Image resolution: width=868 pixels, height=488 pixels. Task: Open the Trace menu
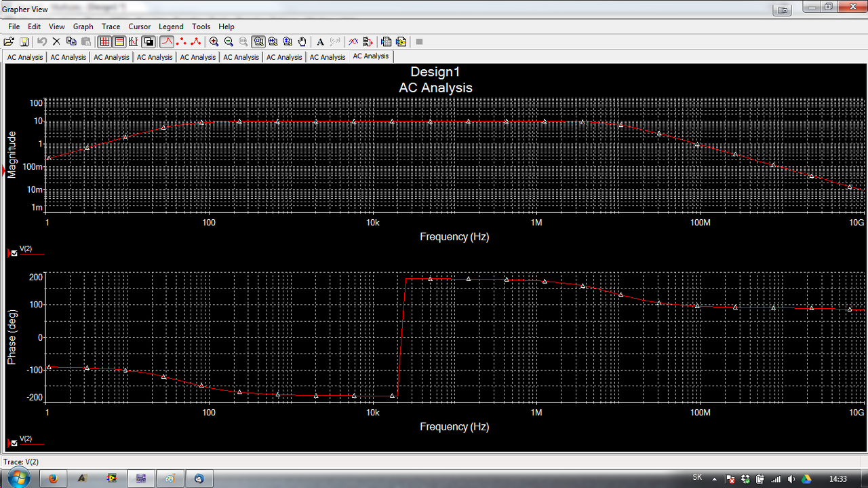tap(111, 26)
